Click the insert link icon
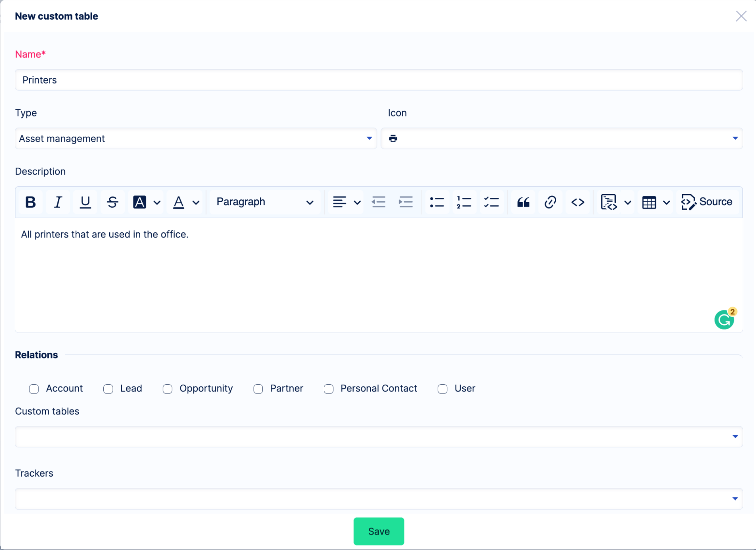The width and height of the screenshot is (756, 550). coord(550,202)
